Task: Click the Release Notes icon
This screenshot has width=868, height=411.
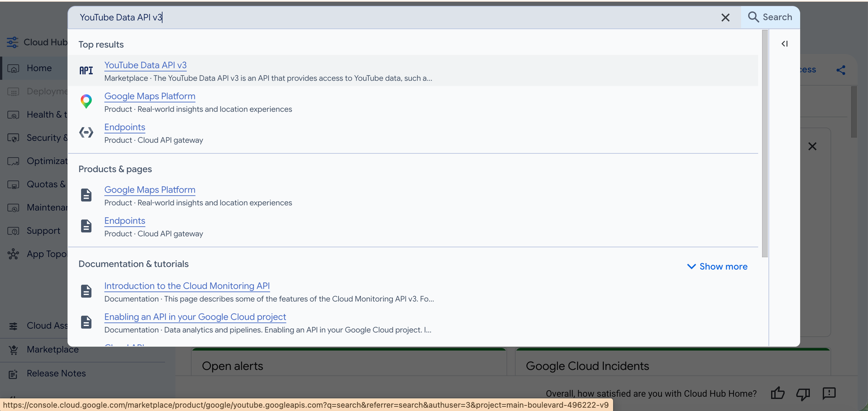Action: click(x=13, y=374)
